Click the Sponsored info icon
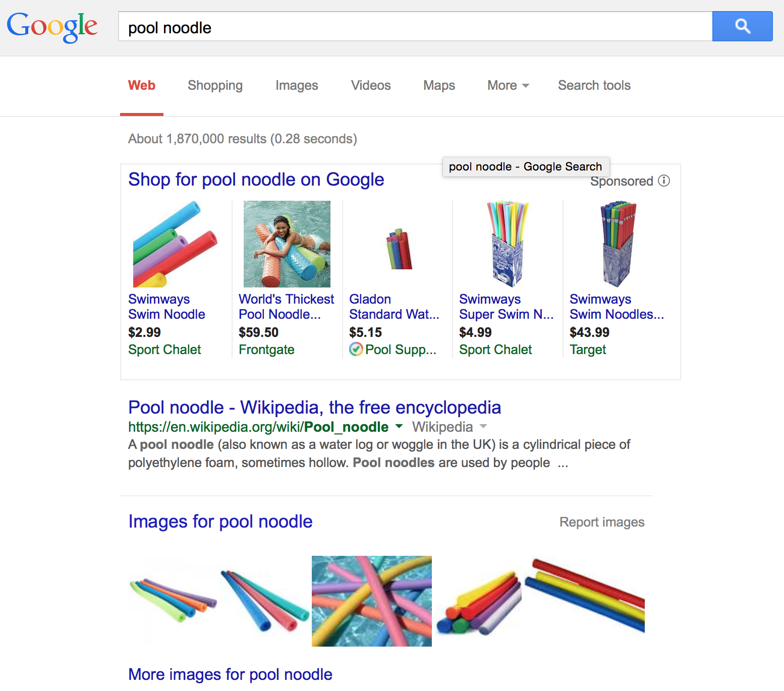The width and height of the screenshot is (784, 691). (x=664, y=181)
